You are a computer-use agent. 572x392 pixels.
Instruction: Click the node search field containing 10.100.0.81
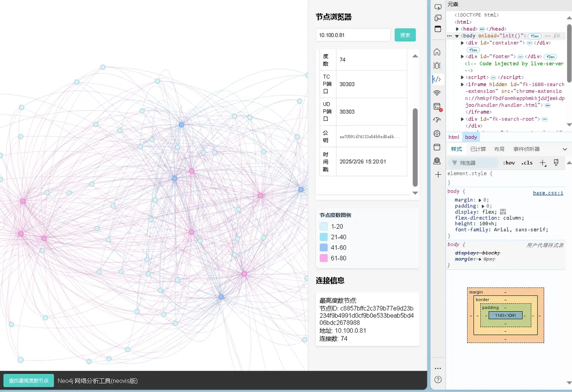click(353, 35)
